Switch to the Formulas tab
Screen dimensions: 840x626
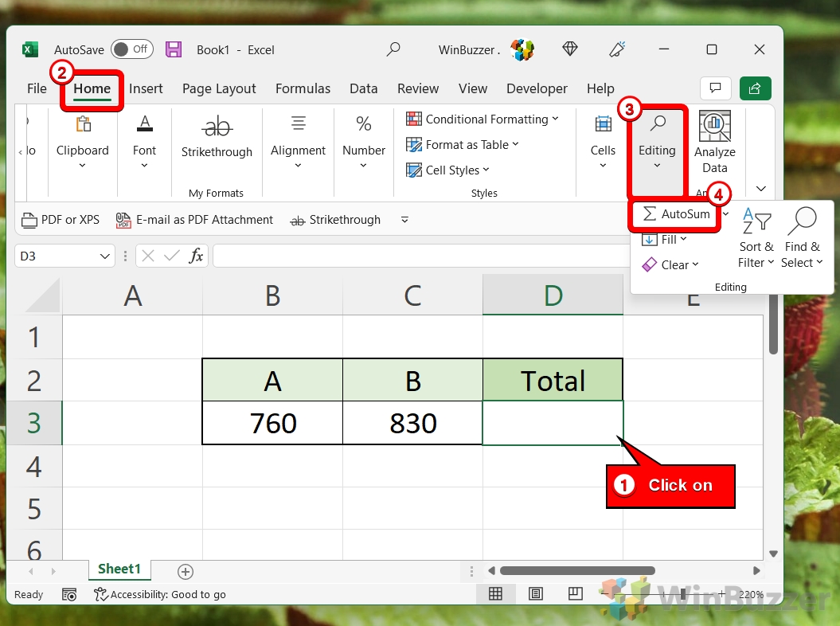coord(303,88)
